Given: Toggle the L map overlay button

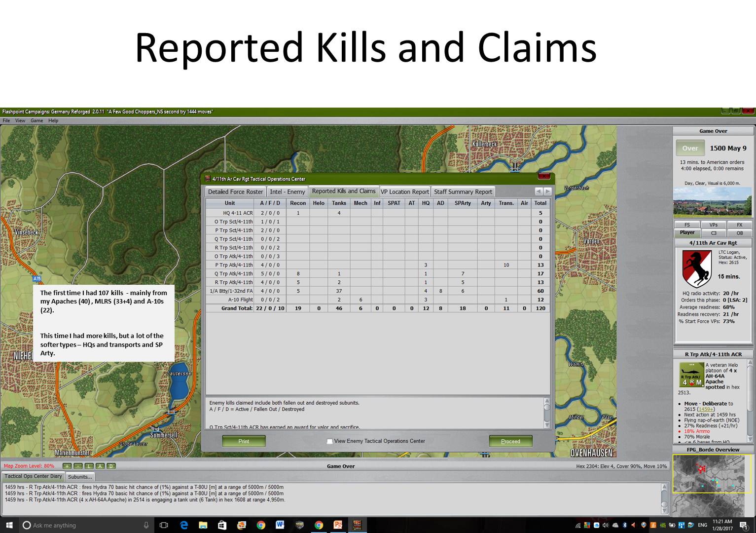Looking at the screenshot, I should [89, 466].
